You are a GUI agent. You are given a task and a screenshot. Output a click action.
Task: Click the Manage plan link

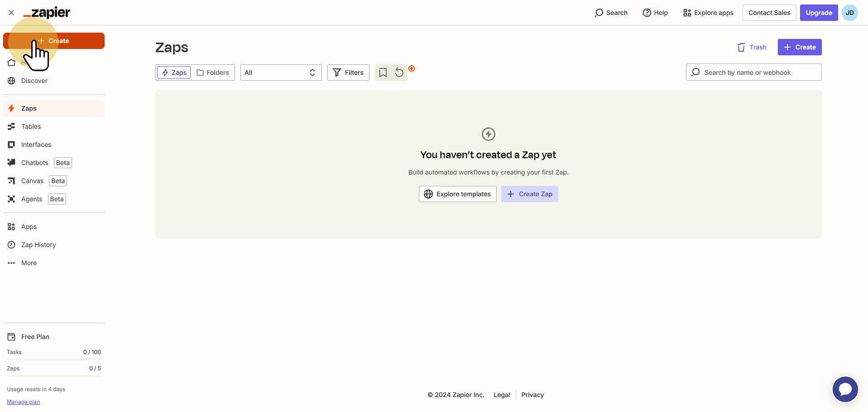tap(23, 402)
